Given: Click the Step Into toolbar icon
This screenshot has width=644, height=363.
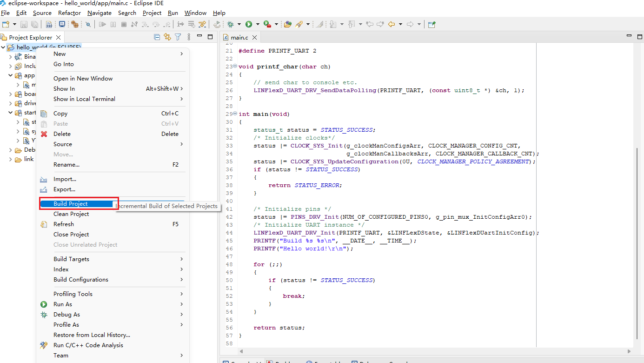Looking at the screenshot, I should click(x=145, y=24).
